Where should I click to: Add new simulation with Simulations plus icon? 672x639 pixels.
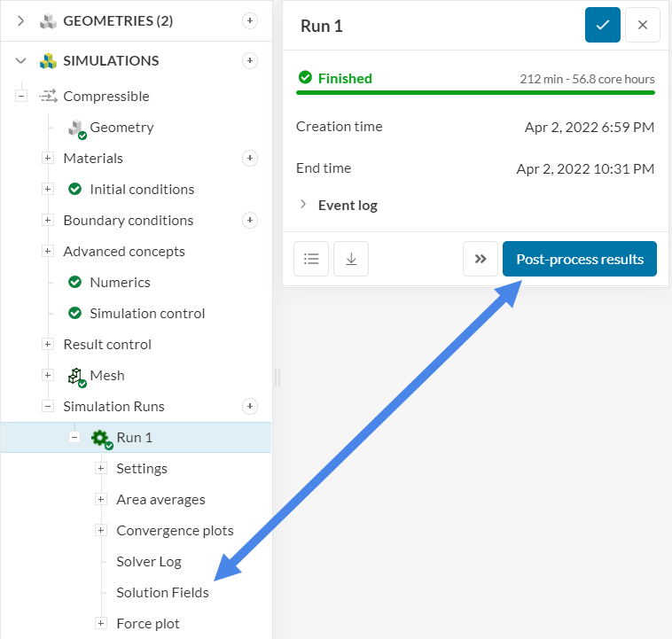(250, 61)
